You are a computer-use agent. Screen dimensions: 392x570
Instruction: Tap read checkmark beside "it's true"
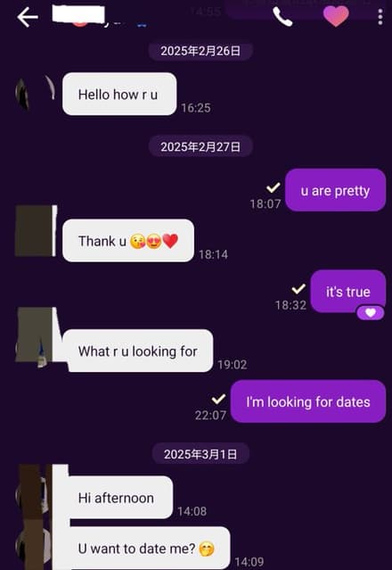coord(298,289)
